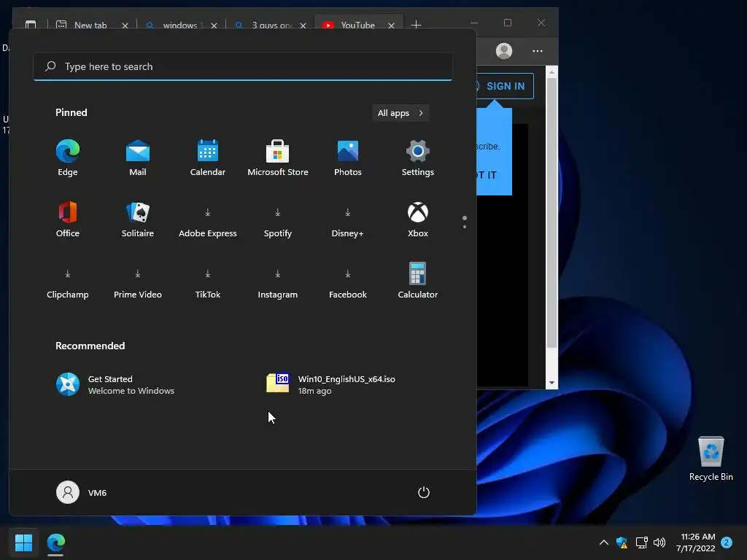The width and height of the screenshot is (747, 560).
Task: Open the VM6 user account menu
Action: pos(82,492)
